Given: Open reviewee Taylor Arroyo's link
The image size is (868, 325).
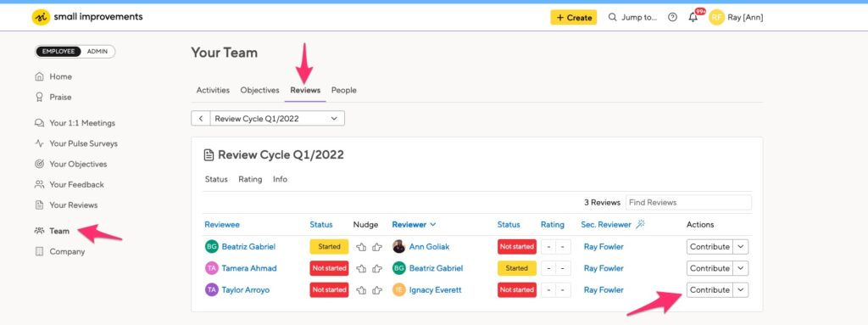Looking at the screenshot, I should (246, 290).
